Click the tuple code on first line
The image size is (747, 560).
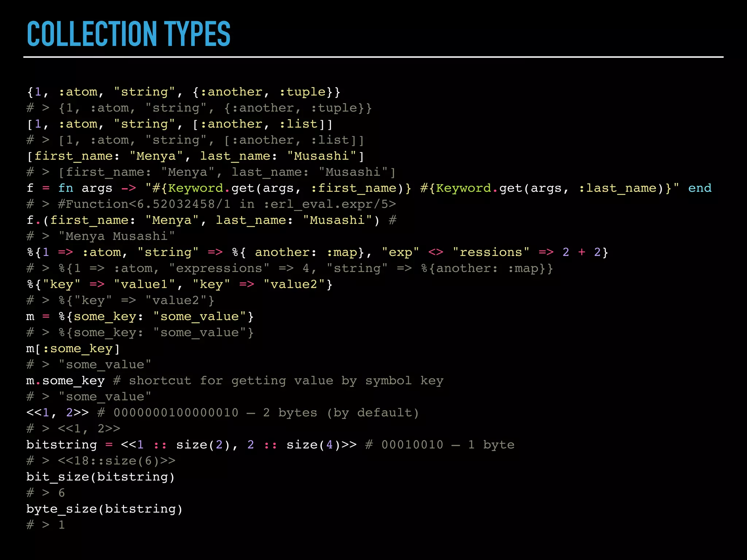[183, 92]
